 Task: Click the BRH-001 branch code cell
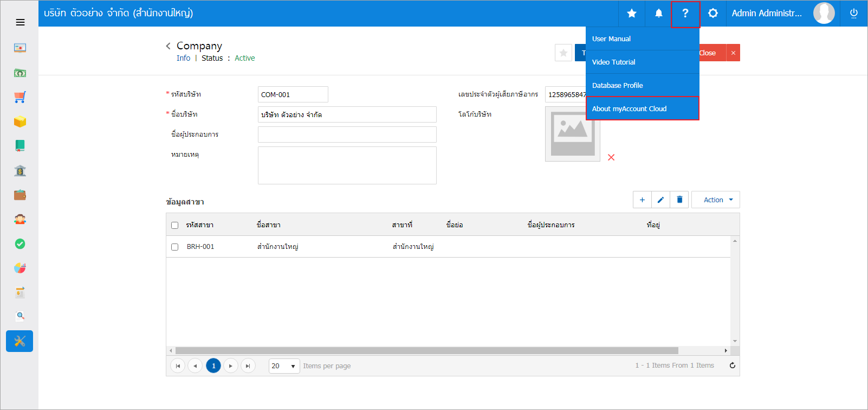(200, 247)
